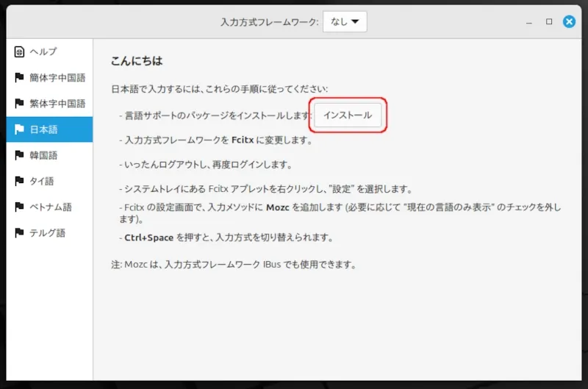The image size is (588, 389).
Task: Click the flag icon beside ベトナム語
Action: (x=19, y=207)
